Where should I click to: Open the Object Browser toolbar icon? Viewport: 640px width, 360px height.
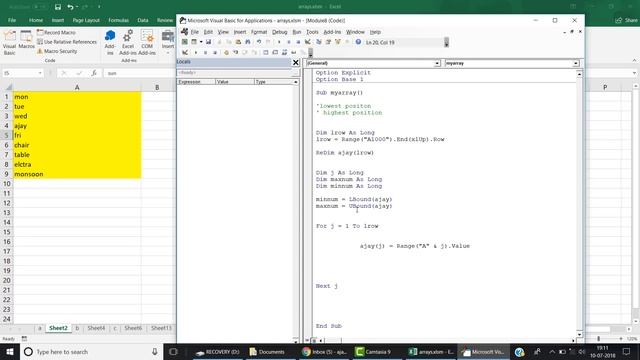tap(338, 42)
